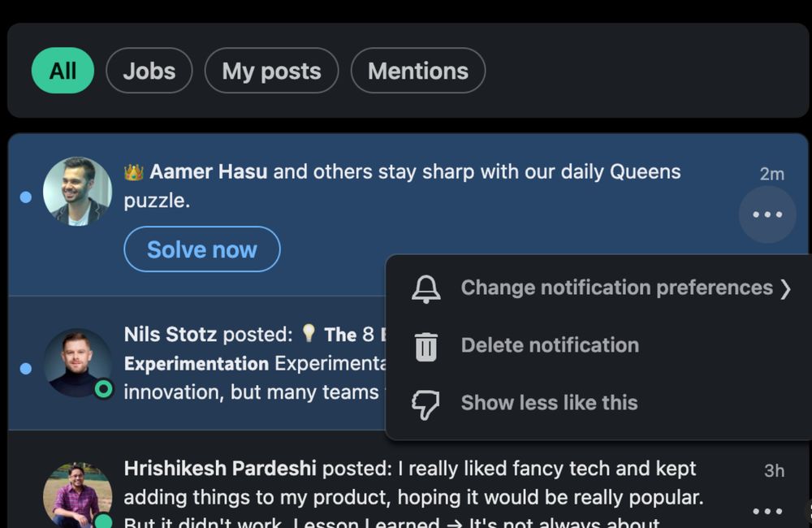812x528 pixels.
Task: Show the Mentions notifications filter
Action: click(418, 71)
